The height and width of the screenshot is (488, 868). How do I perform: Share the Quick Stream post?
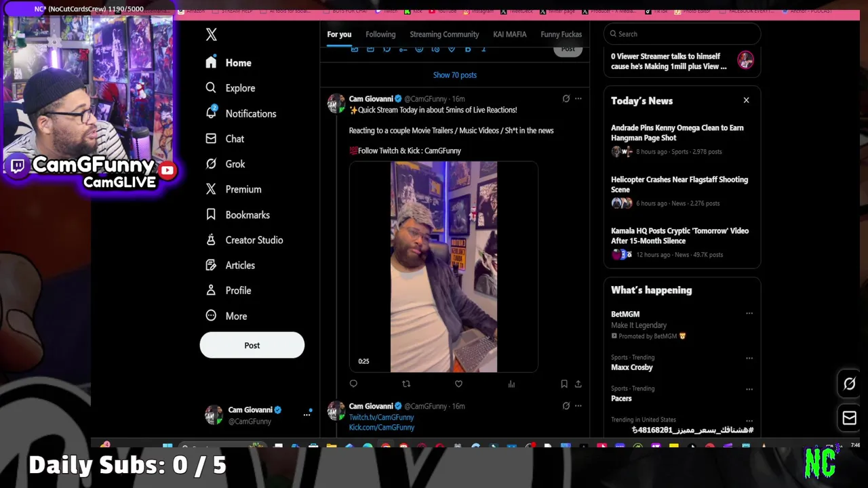tap(578, 384)
